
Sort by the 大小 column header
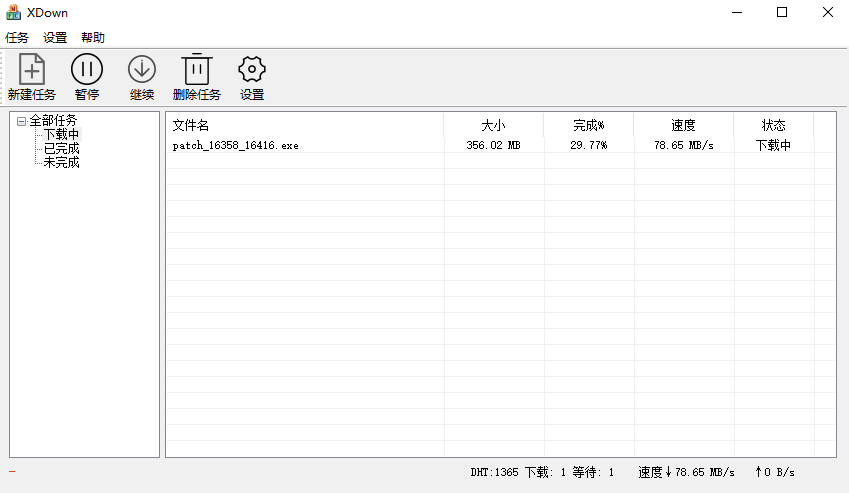[x=494, y=126]
